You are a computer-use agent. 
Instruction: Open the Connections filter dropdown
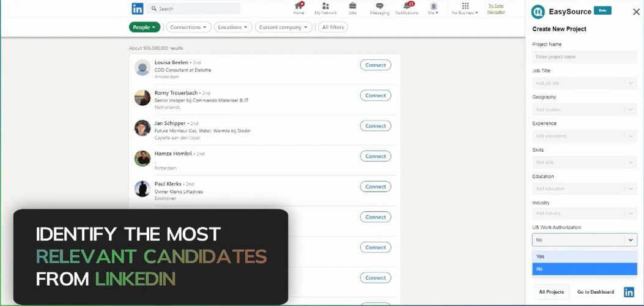[188, 27]
